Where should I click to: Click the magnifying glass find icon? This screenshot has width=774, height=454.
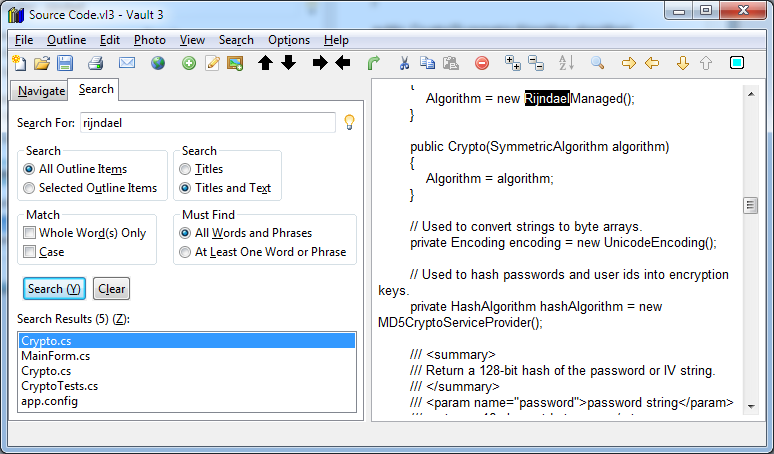[x=597, y=63]
